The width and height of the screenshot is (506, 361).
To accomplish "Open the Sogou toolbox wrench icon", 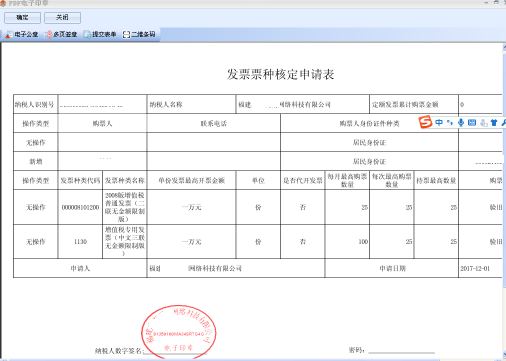I will tap(503, 123).
